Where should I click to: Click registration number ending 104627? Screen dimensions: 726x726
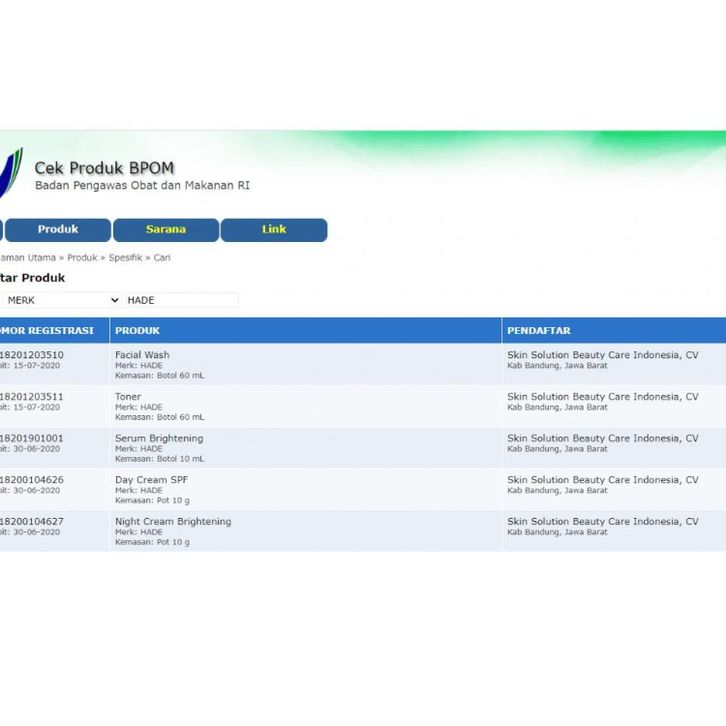(31, 522)
